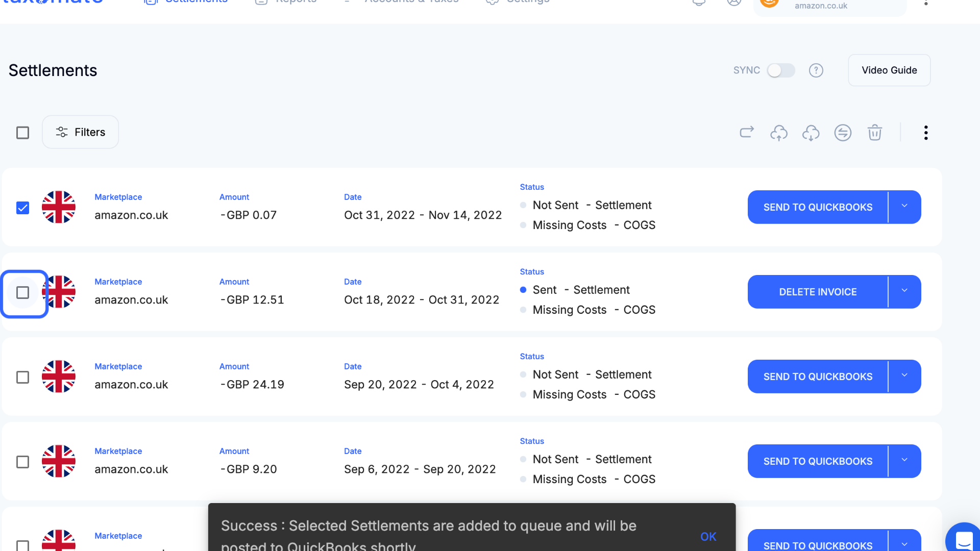Click date range Oct 18, 2022 - Oct 31, 2022
Screen dimensions: 980x551
point(422,300)
